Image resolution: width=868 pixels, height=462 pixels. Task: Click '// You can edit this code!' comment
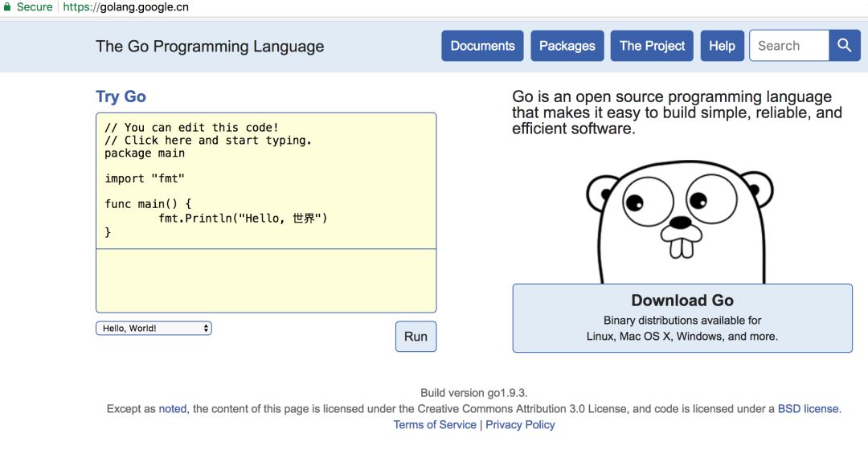click(x=191, y=128)
